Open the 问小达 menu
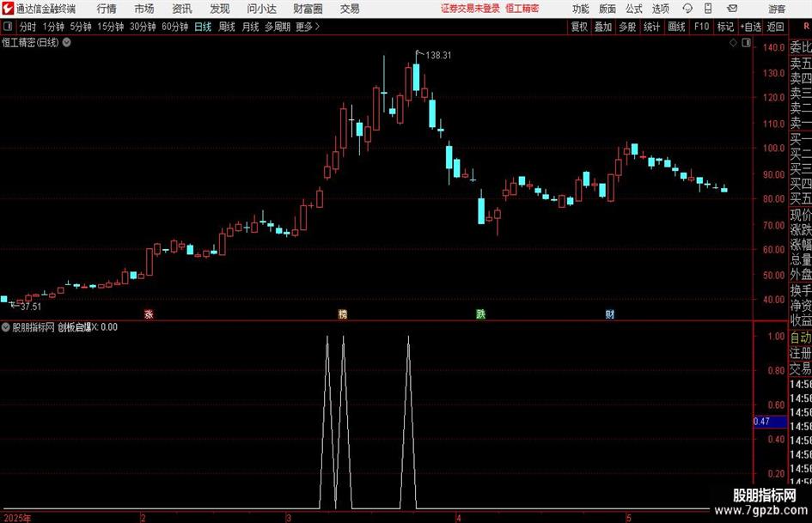Viewport: 812px width, 523px height. 261,9
